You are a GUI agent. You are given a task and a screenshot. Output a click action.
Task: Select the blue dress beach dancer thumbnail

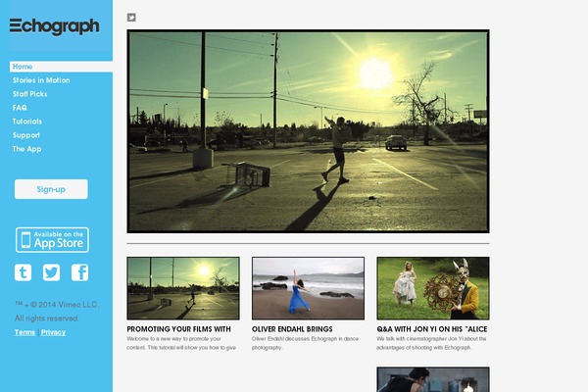click(308, 288)
